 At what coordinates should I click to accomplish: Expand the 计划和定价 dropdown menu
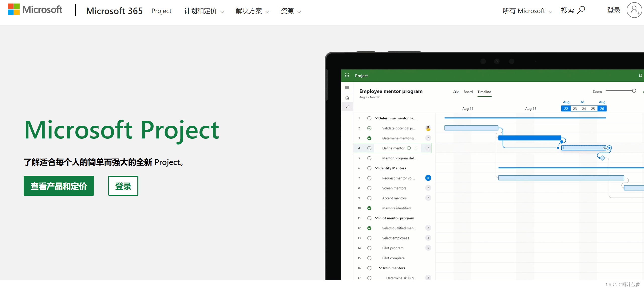(x=204, y=11)
